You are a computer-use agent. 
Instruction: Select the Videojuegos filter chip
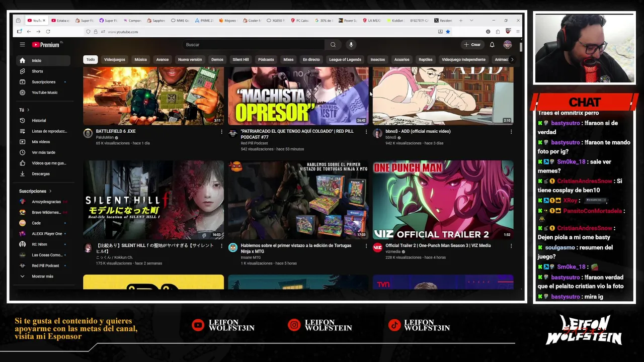(115, 59)
